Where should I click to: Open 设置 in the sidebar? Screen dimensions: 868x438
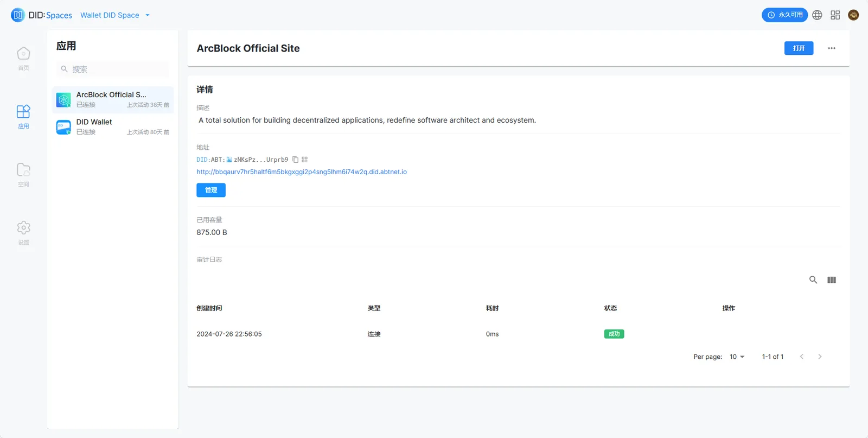[23, 233]
